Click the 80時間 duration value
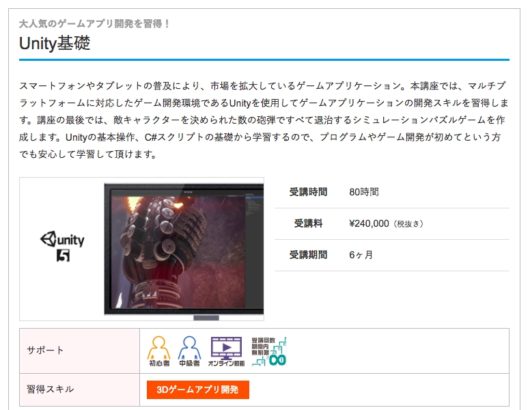The height and width of the screenshot is (410, 530). pos(364,192)
